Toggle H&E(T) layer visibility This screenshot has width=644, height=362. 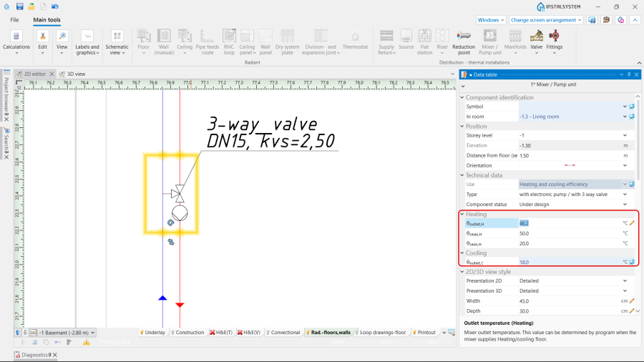[x=213, y=333]
